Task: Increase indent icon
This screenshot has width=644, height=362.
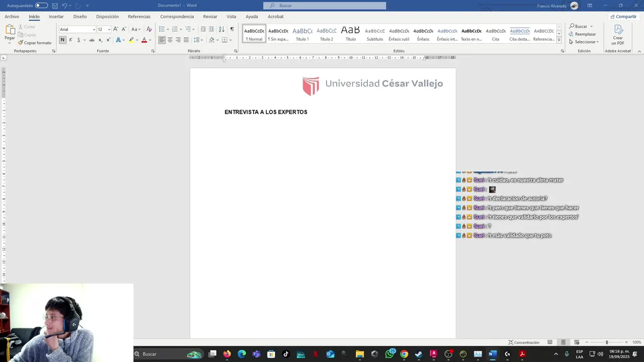Action: 211,29
